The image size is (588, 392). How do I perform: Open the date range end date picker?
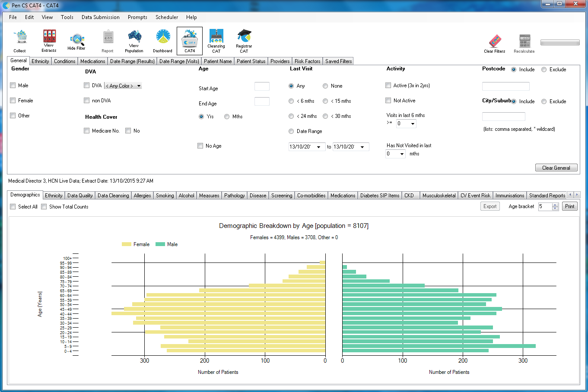pyautogui.click(x=362, y=147)
